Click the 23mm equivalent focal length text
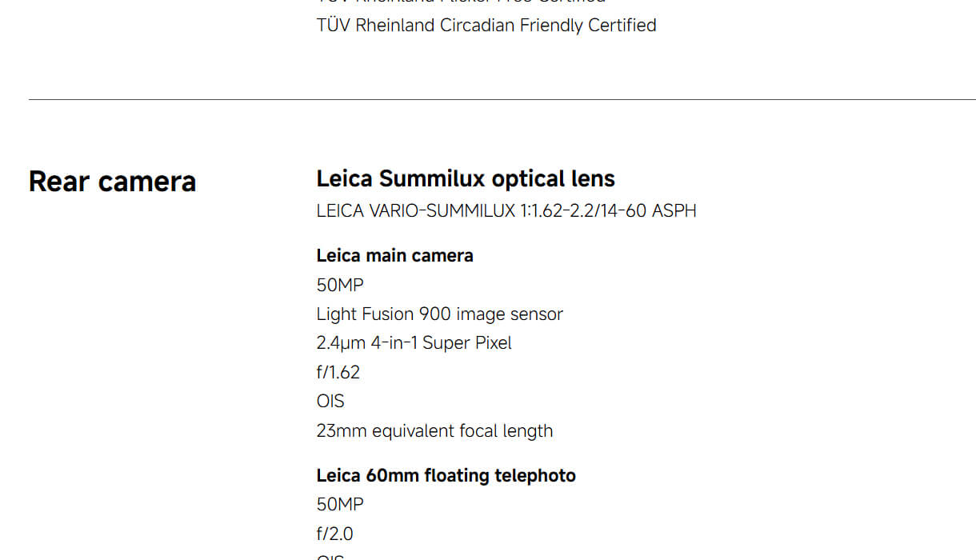 point(434,431)
